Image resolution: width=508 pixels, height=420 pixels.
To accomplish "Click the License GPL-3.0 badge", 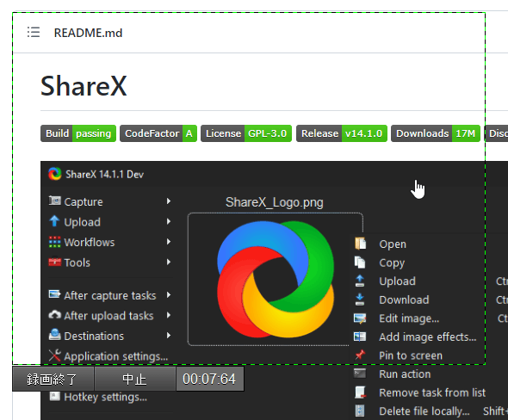I will [x=246, y=133].
